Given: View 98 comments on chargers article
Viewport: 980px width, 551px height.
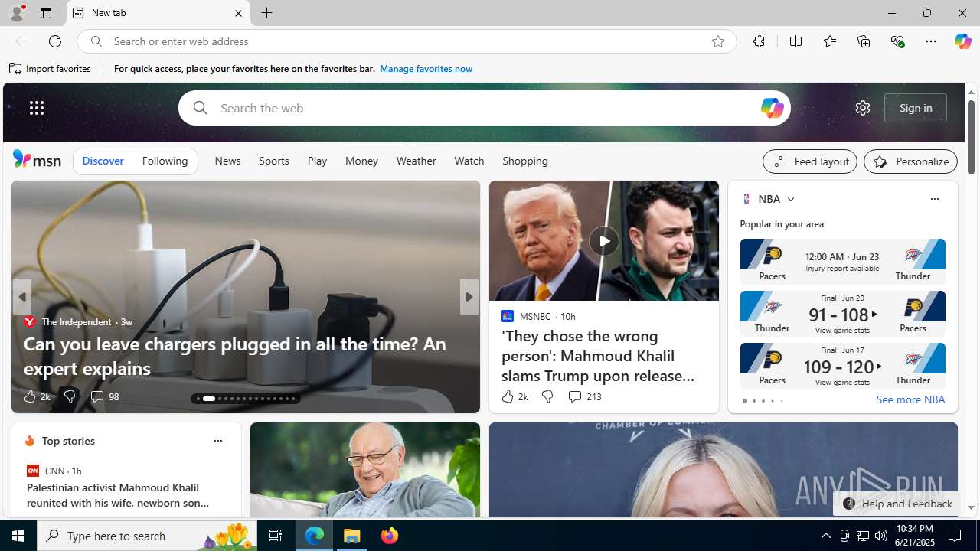Looking at the screenshot, I should (x=104, y=396).
